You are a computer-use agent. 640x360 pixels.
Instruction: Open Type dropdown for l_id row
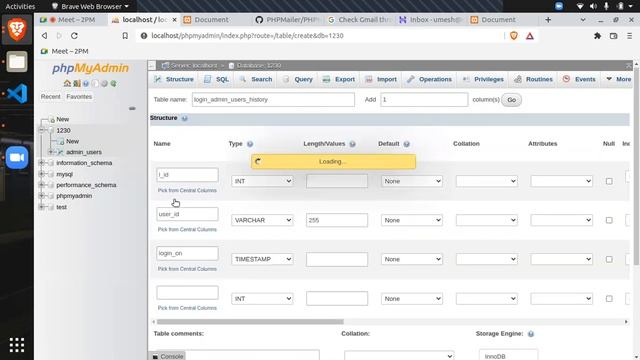[262, 181]
